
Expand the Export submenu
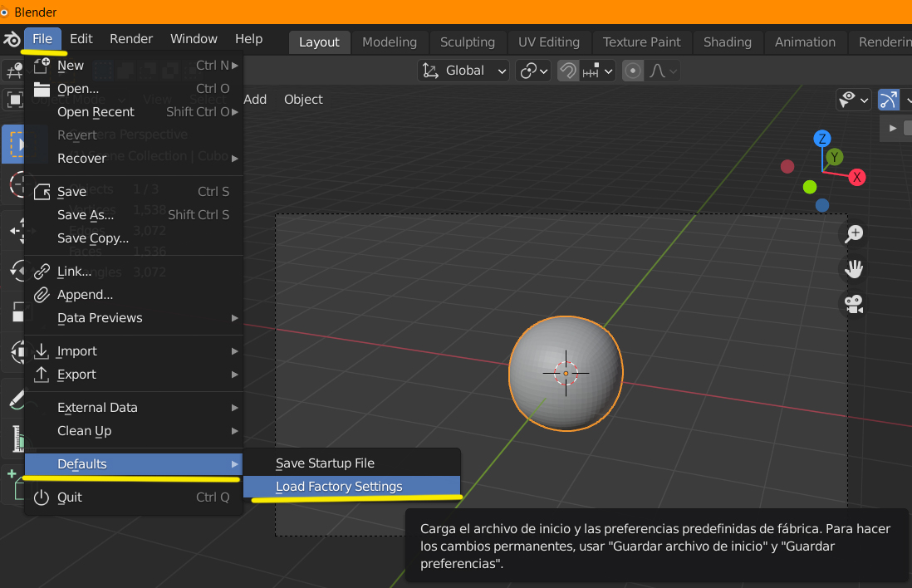(134, 375)
